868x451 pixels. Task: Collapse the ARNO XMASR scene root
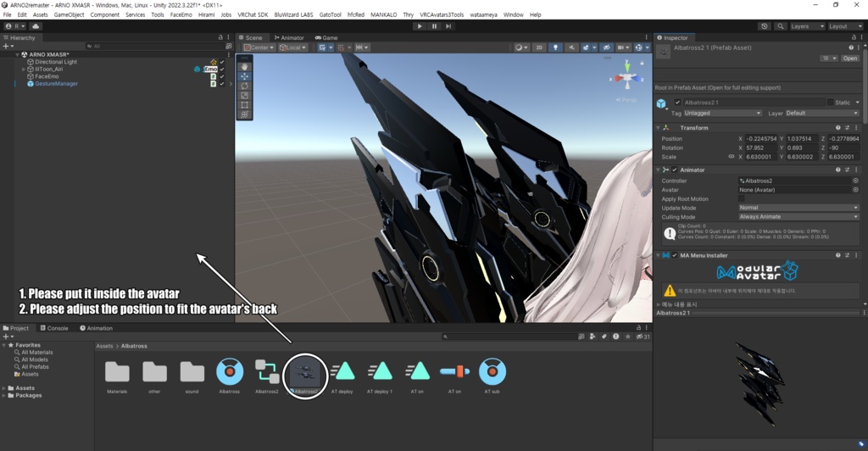click(x=17, y=55)
